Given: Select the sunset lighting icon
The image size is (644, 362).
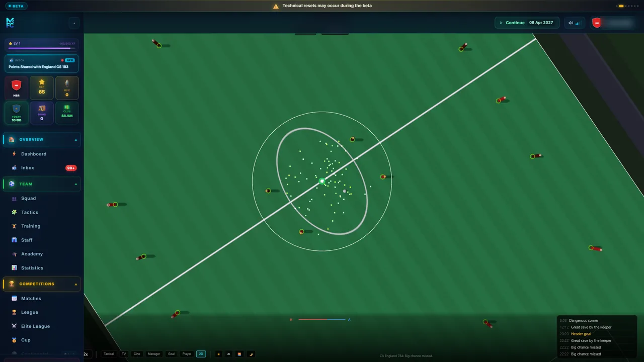Looking at the screenshot, I should 239,354.
